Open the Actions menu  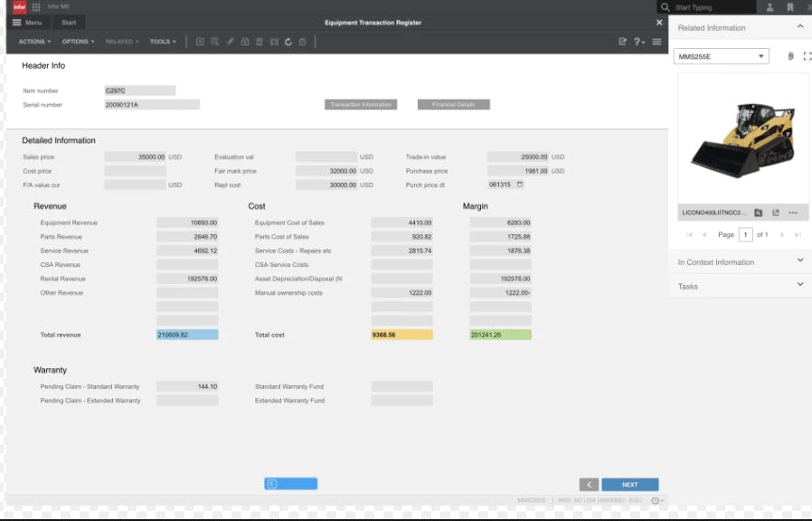pos(33,42)
